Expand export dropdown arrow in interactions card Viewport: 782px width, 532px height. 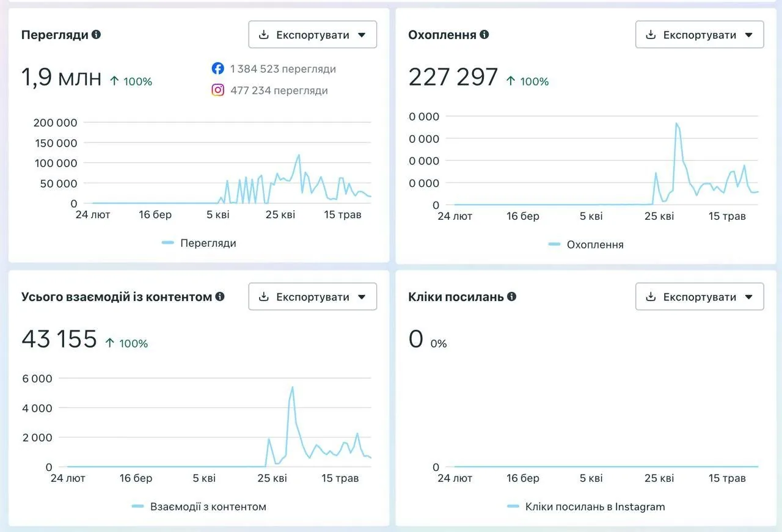coord(362,297)
